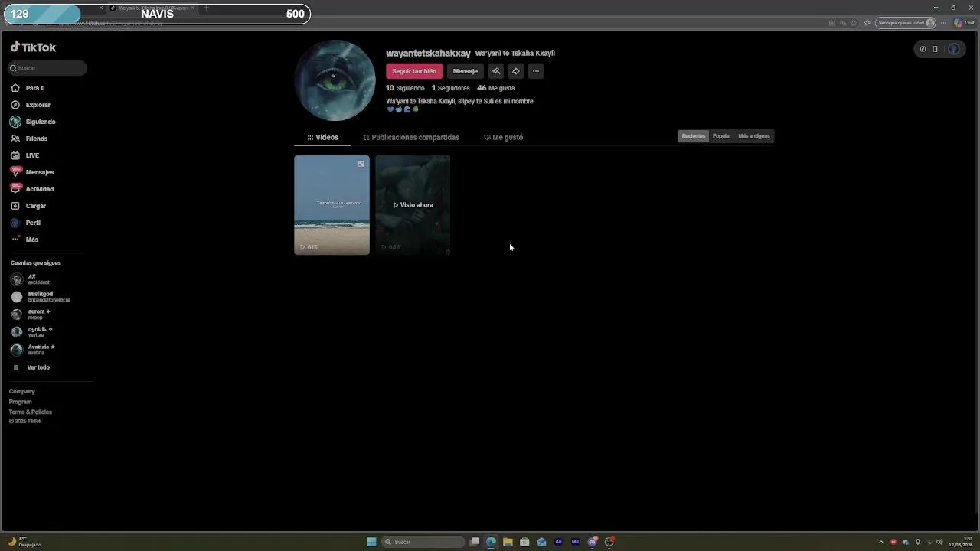This screenshot has height=551, width=980.
Task: Open the Para ti home icon
Action: [15, 88]
